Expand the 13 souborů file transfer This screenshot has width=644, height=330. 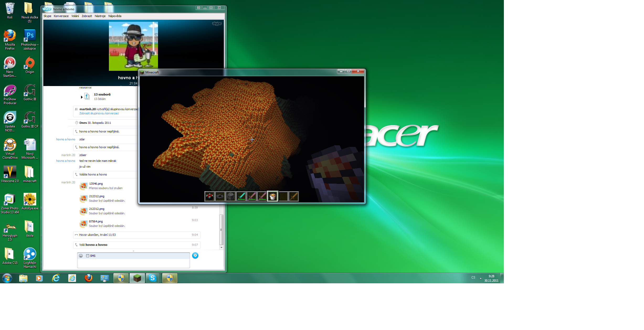pos(82,97)
